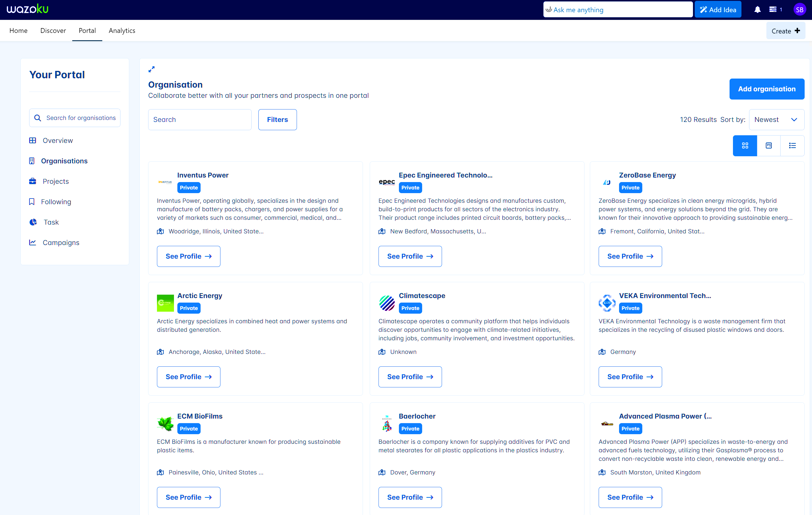Click the expand arrows icon above Organisation
This screenshot has height=515, width=812.
[151, 69]
